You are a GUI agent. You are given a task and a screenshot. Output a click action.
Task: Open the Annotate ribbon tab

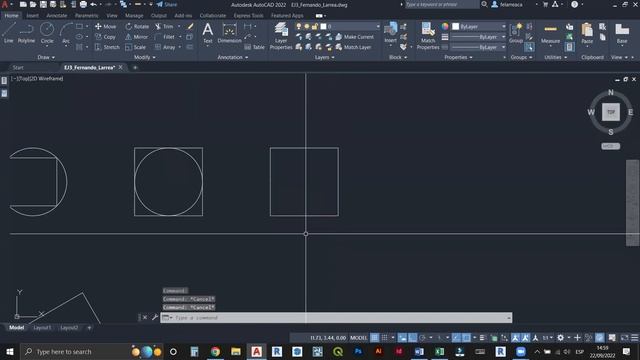(57, 16)
